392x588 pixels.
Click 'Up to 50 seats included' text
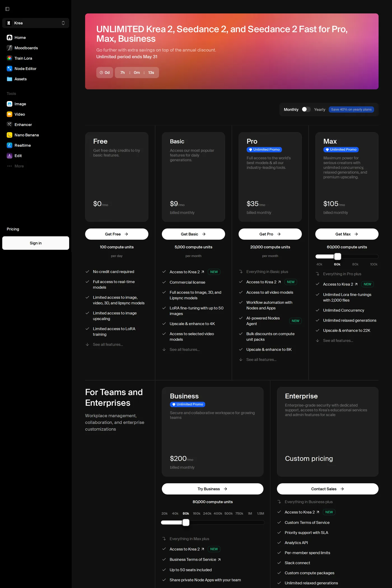(x=191, y=570)
